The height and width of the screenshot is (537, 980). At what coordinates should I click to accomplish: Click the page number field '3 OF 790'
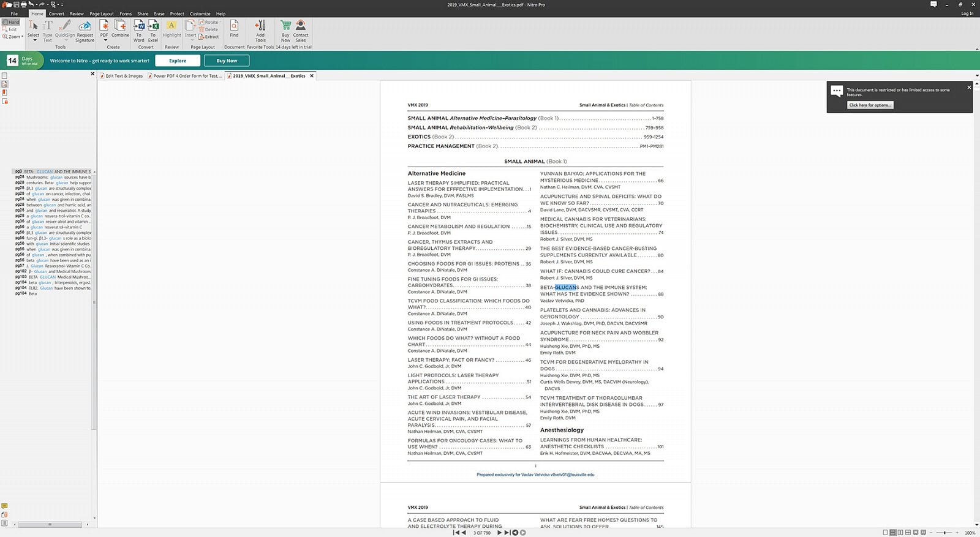(x=481, y=533)
